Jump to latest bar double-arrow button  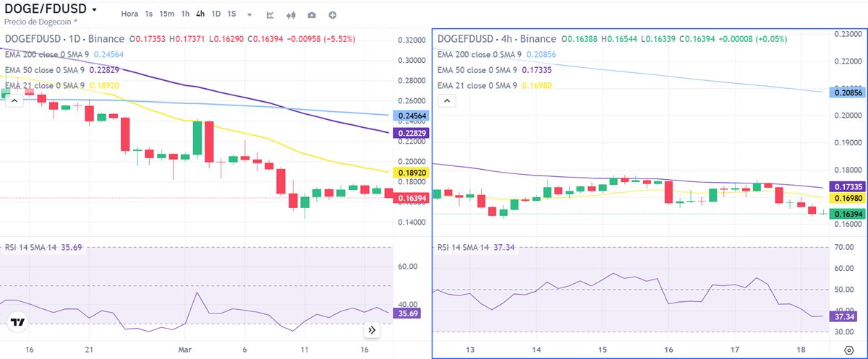click(372, 330)
